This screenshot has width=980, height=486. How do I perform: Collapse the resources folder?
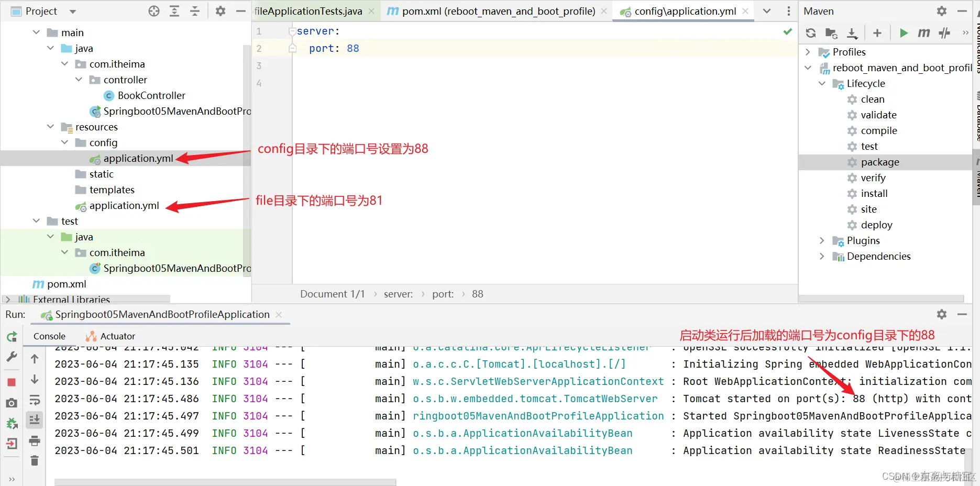pyautogui.click(x=50, y=127)
